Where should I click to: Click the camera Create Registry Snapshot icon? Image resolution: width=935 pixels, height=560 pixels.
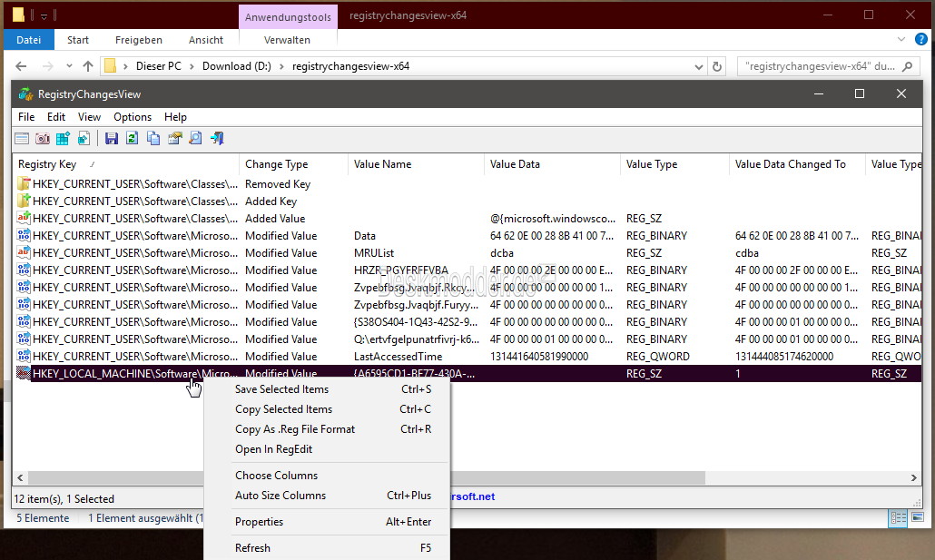coord(43,139)
